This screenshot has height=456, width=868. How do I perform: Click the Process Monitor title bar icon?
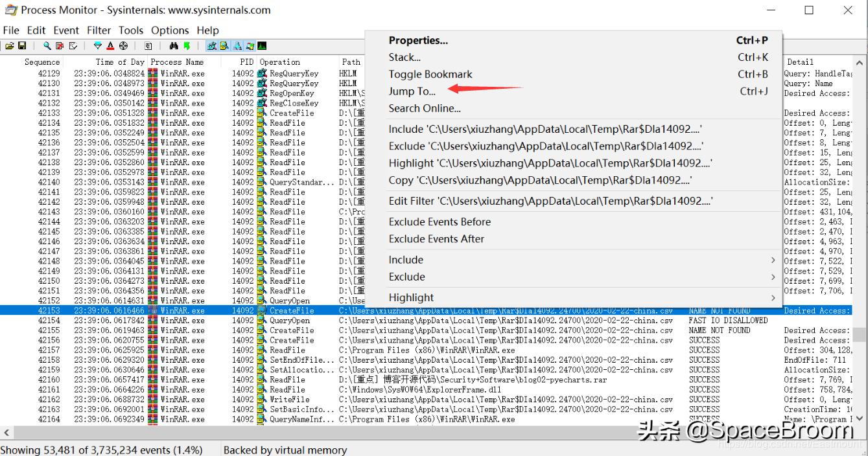(x=10, y=10)
